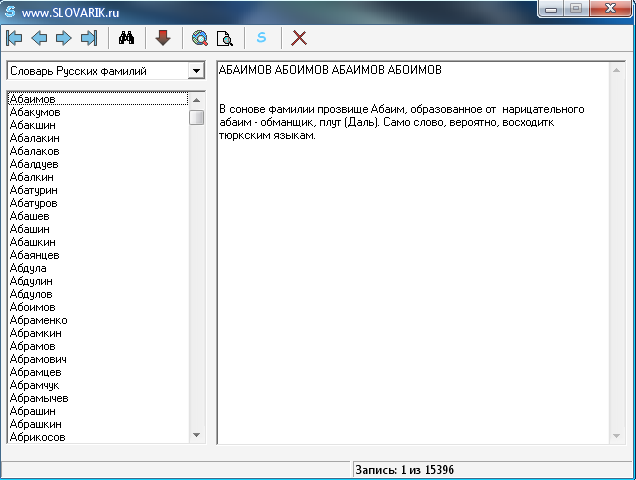Click the red down arrow icon

pyautogui.click(x=163, y=38)
